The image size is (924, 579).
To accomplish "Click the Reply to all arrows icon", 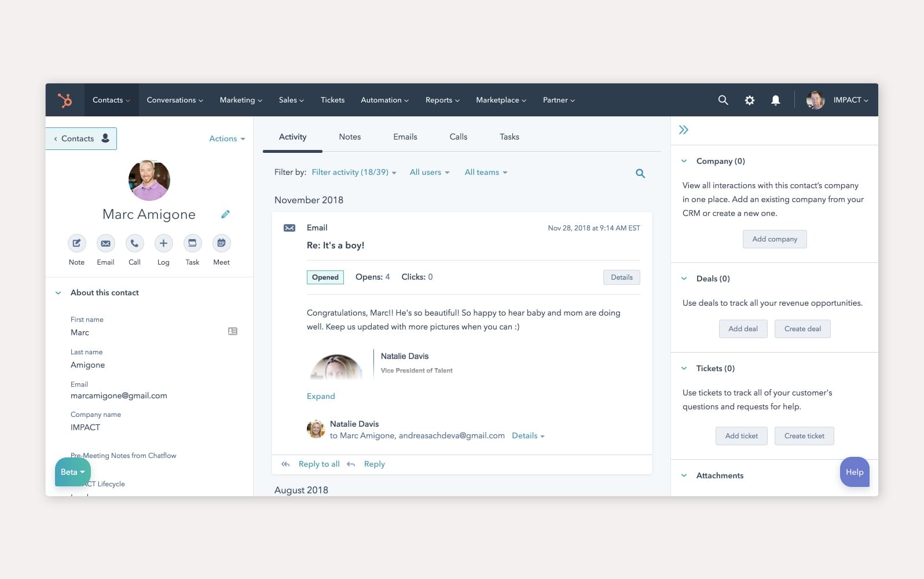I will point(285,464).
